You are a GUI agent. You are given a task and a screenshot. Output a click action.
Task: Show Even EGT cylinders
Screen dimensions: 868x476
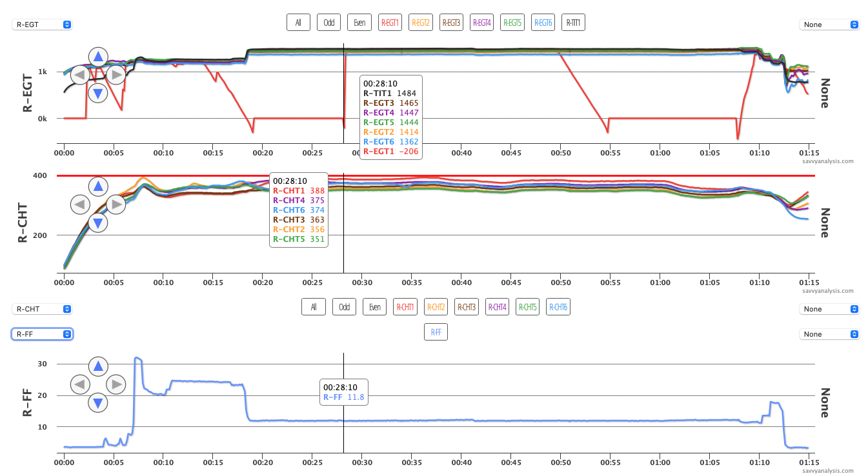[359, 23]
